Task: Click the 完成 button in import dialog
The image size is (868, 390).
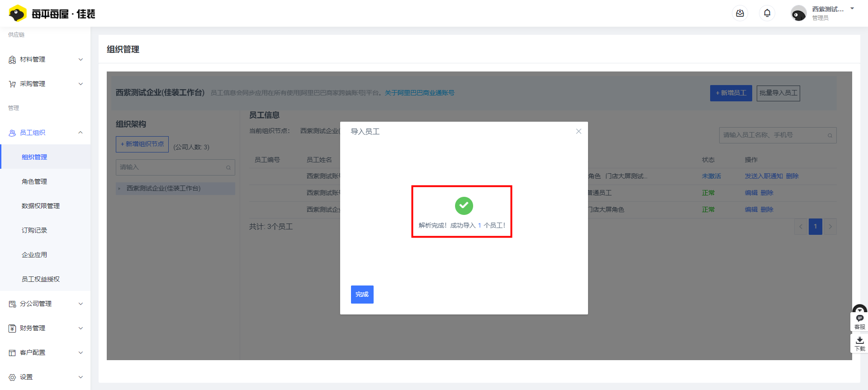Action: [362, 295]
